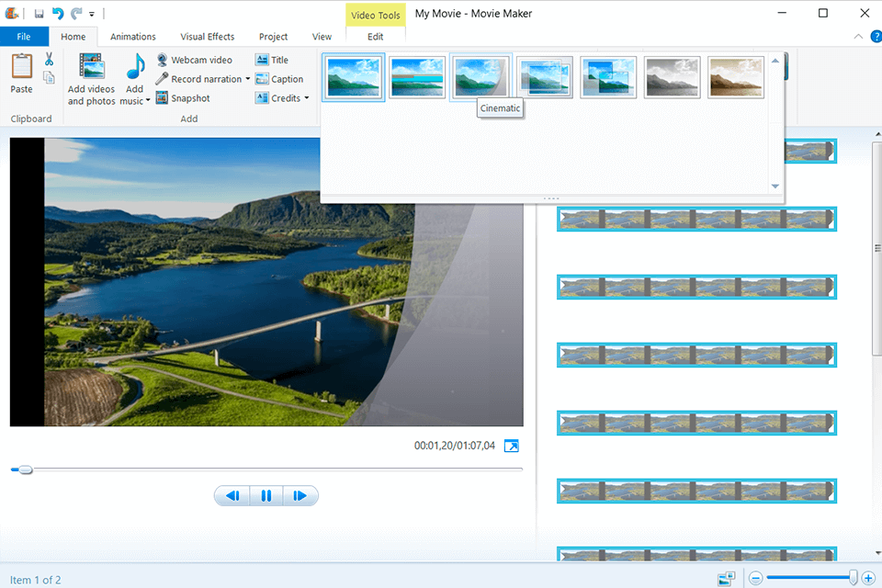Image resolution: width=882 pixels, height=588 pixels.
Task: Open the Visual Effects tab
Action: coord(207,37)
